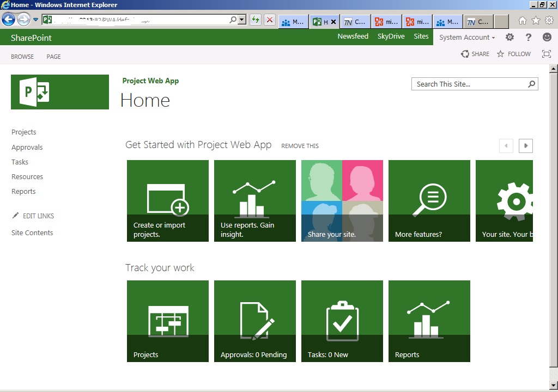Click Approvals in the left navigation
Image resolution: width=558 pixels, height=392 pixels.
27,147
